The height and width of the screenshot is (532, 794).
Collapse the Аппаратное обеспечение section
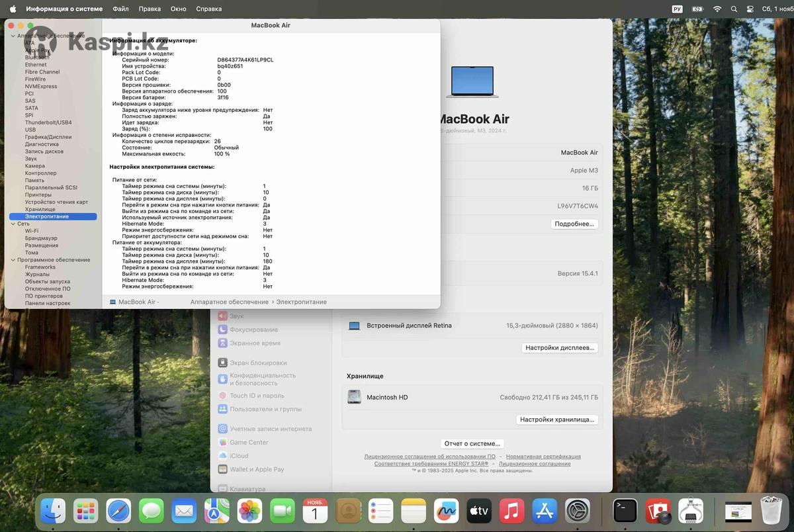[13, 36]
